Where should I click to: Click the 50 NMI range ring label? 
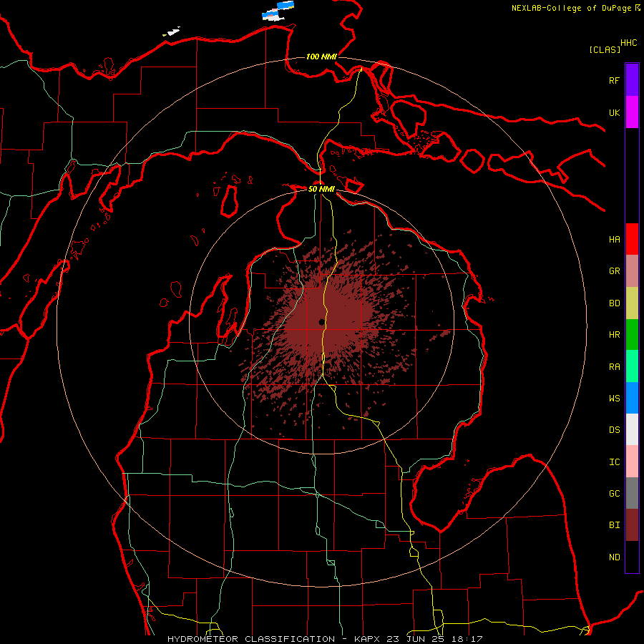321,189
